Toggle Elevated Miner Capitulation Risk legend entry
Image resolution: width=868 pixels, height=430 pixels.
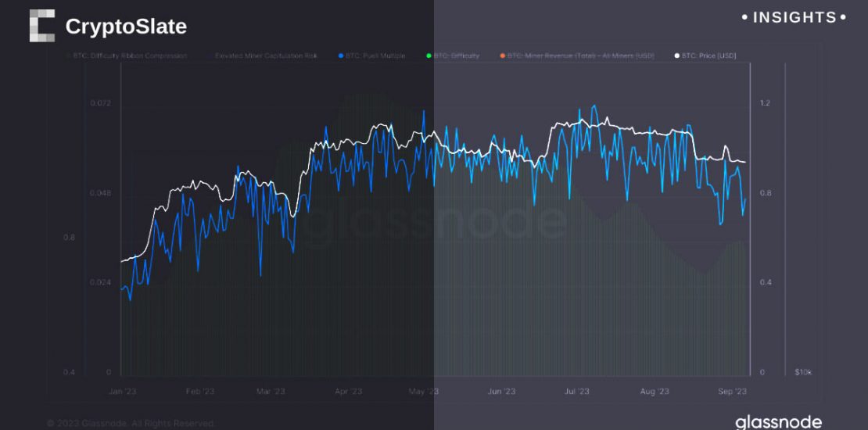coord(267,56)
